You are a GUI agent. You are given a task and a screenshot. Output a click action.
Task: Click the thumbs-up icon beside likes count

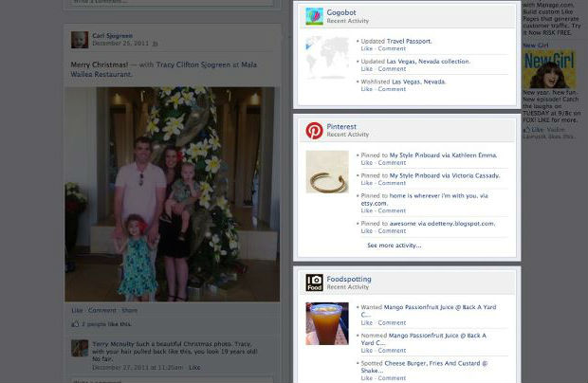tap(76, 324)
